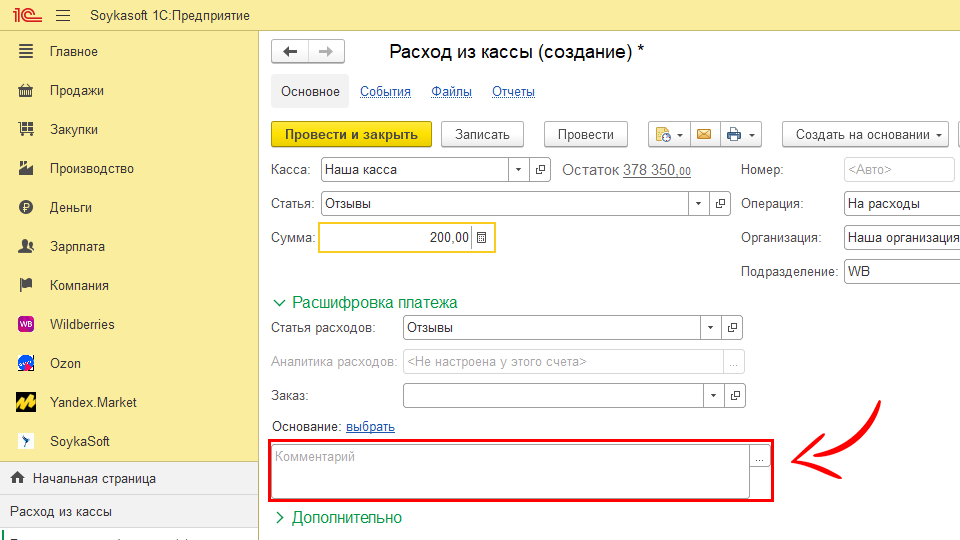Open Ozon section in sidebar

[65, 363]
